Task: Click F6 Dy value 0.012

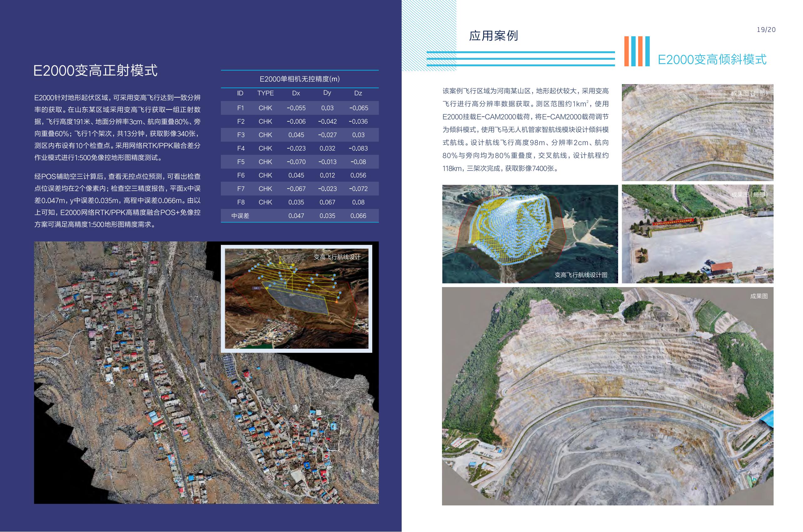Action: 328,175
